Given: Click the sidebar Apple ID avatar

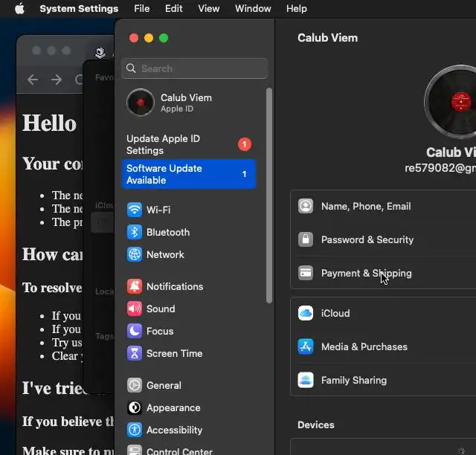Looking at the screenshot, I should click(141, 103).
